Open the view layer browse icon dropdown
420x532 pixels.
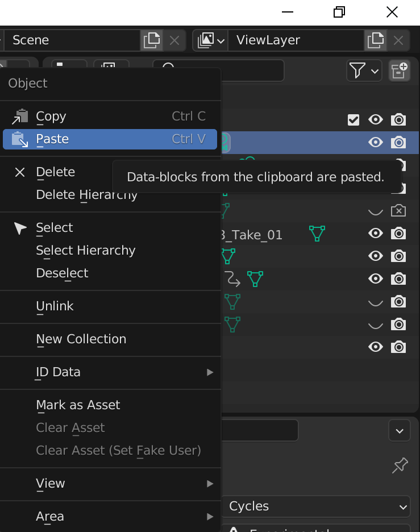click(x=211, y=40)
